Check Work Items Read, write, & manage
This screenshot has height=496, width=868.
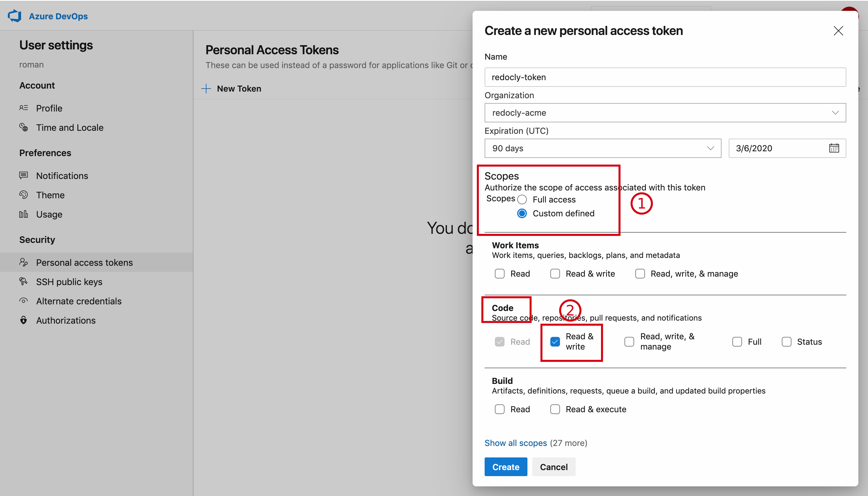pyautogui.click(x=640, y=274)
